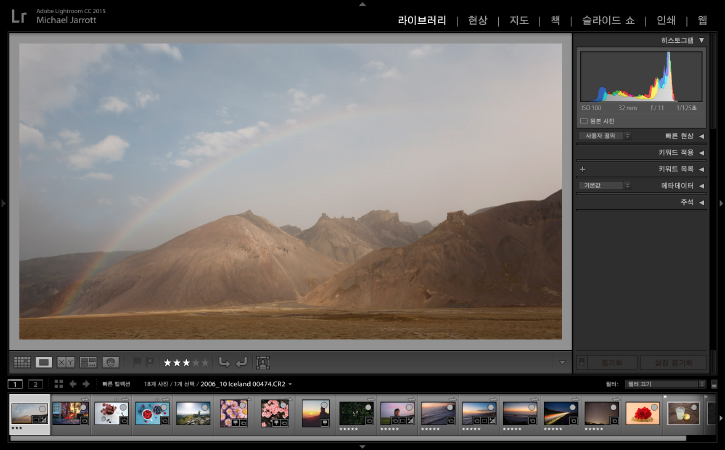Expand the 주석 panel
Viewport: 725px width, 450px height.
701,203
